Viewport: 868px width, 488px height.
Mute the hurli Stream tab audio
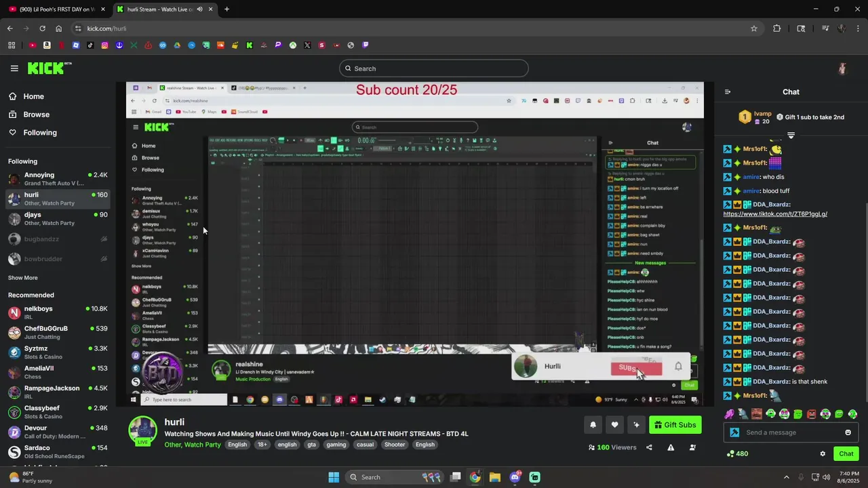pos(199,9)
